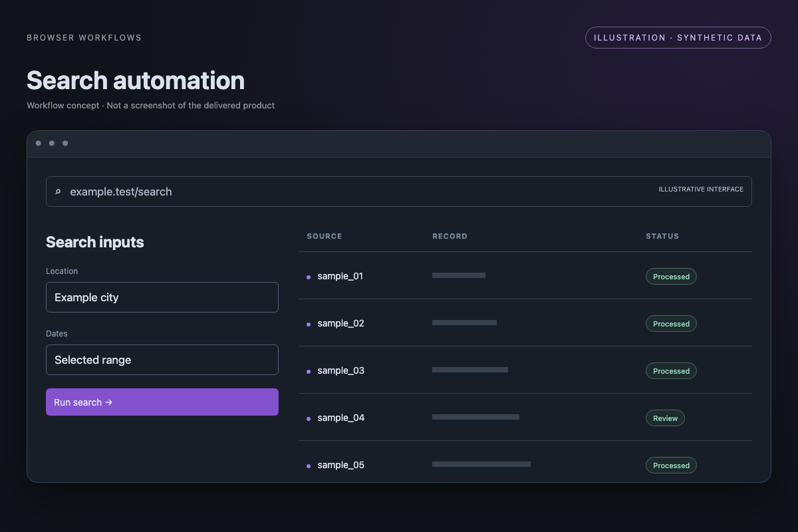
Task: Click the Location field with Example city
Action: [x=162, y=297]
